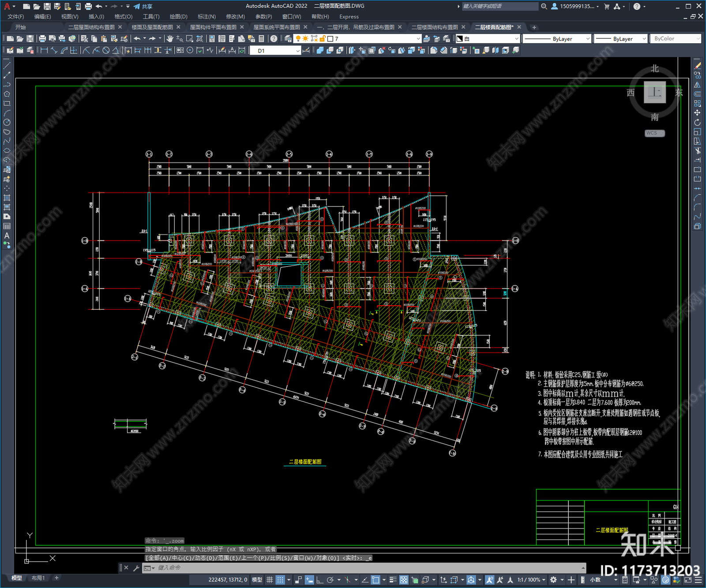This screenshot has width=706, height=588.
Task: Click the Help question mark in standard toolbar
Action: [274, 39]
